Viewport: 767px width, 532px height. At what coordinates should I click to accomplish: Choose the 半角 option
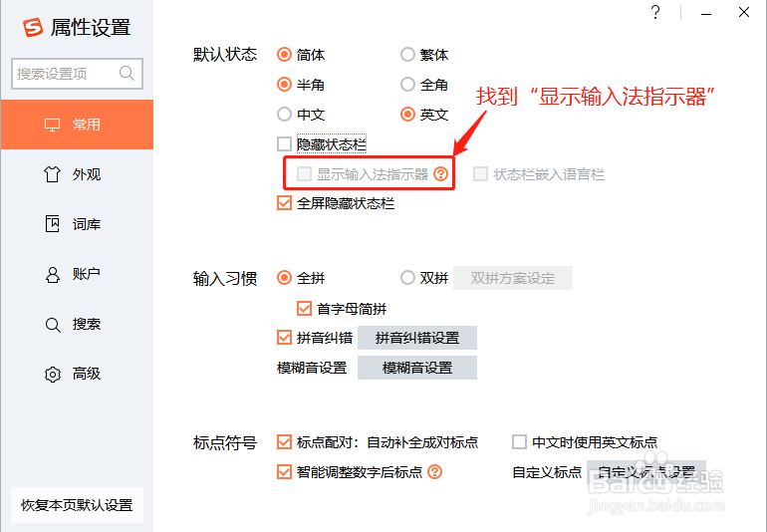click(284, 84)
